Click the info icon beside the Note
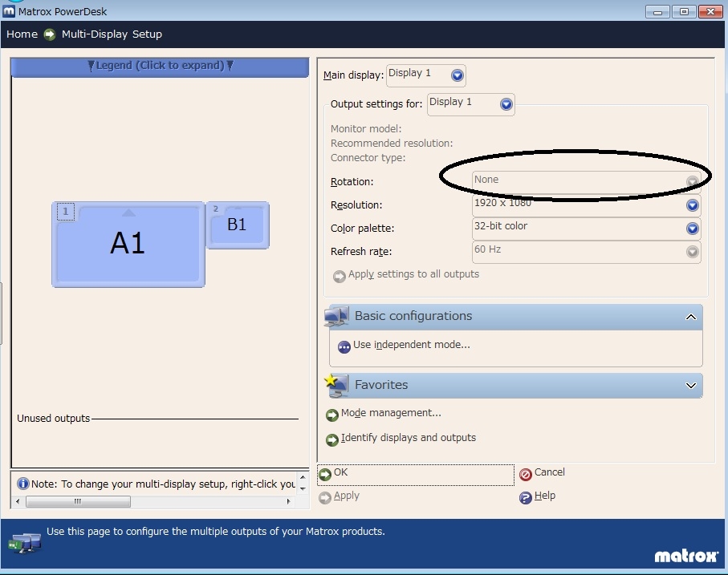Image resolution: width=728 pixels, height=575 pixels. click(x=22, y=484)
